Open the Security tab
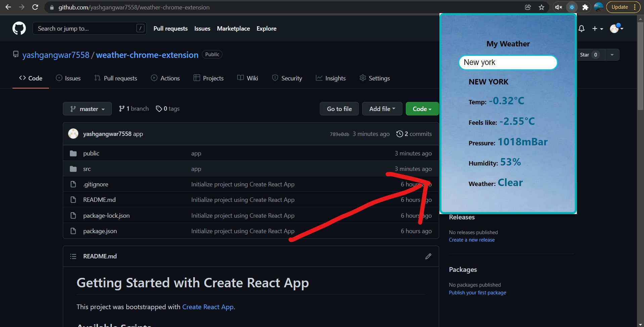 click(287, 78)
